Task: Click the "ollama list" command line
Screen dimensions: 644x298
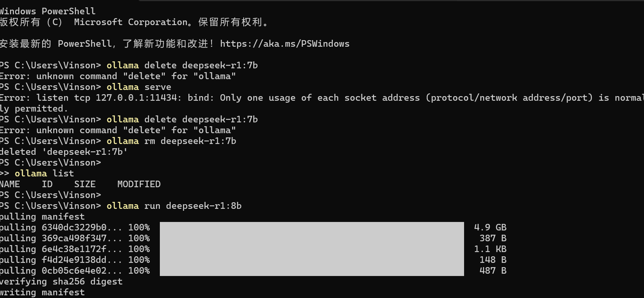Action: coord(44,173)
